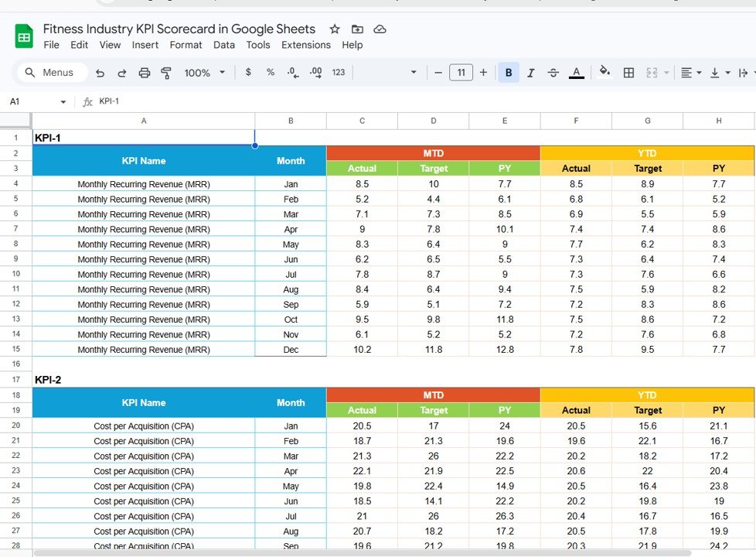The height and width of the screenshot is (557, 756).
Task: Open the Text color picker
Action: coord(576,72)
